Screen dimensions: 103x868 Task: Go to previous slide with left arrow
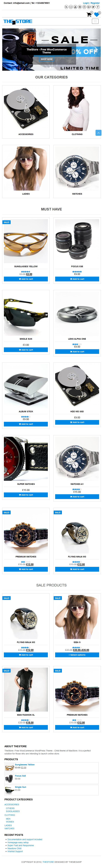click(7, 50)
